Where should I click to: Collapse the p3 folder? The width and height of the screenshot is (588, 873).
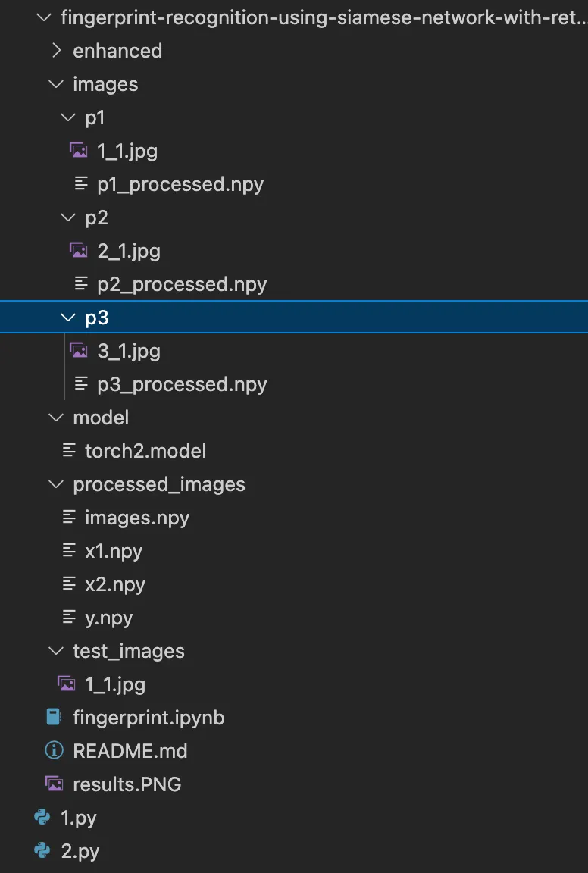[x=67, y=317]
